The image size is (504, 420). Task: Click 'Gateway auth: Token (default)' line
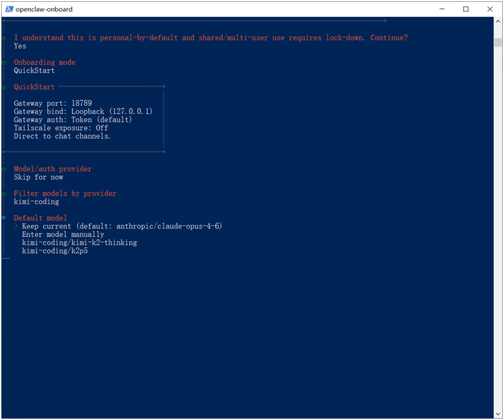click(73, 120)
